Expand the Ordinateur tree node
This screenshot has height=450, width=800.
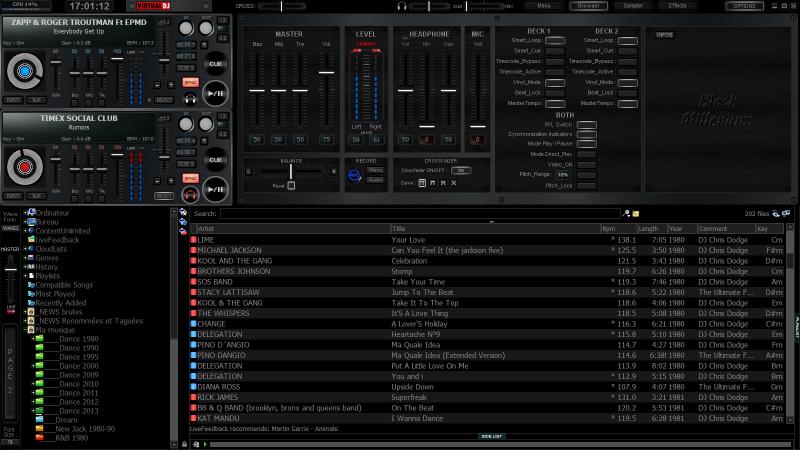pyautogui.click(x=25, y=213)
